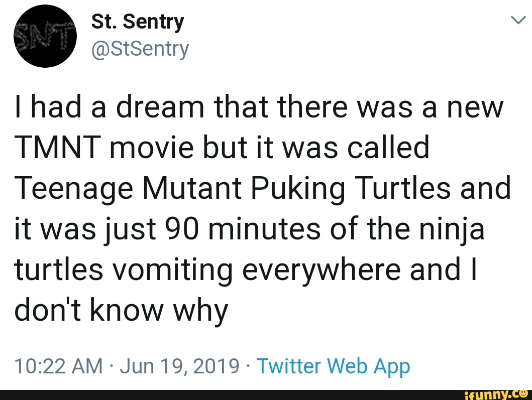Image resolution: width=532 pixels, height=400 pixels.
Task: Click the St. Sentry display name
Action: [x=138, y=21]
